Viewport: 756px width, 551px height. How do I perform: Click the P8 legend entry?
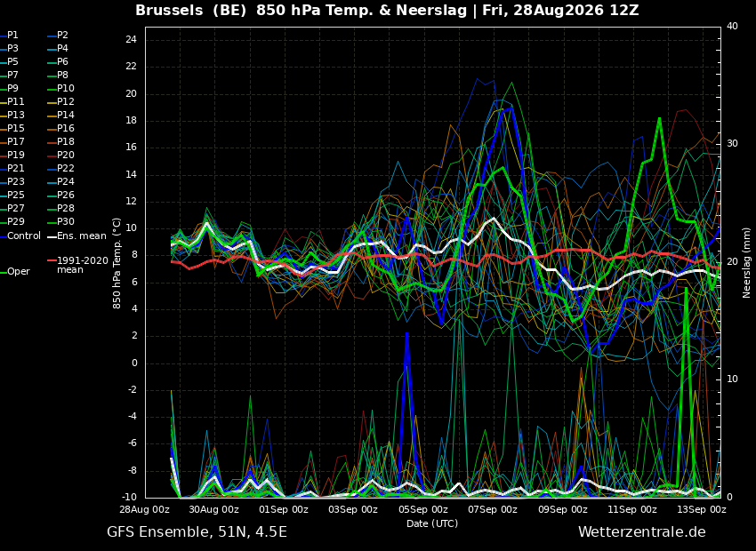click(59, 76)
